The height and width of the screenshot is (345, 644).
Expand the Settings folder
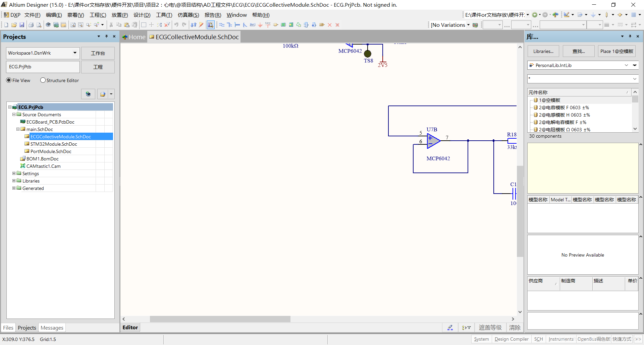point(14,174)
